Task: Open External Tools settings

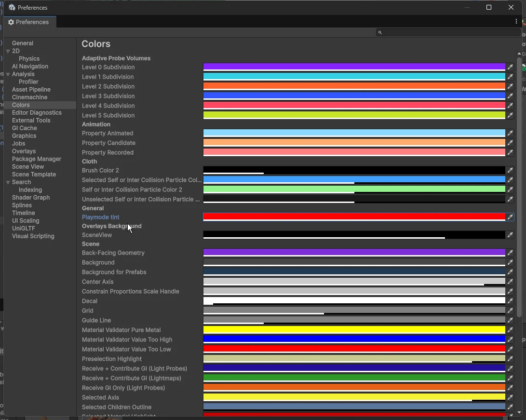Action: 31,121
